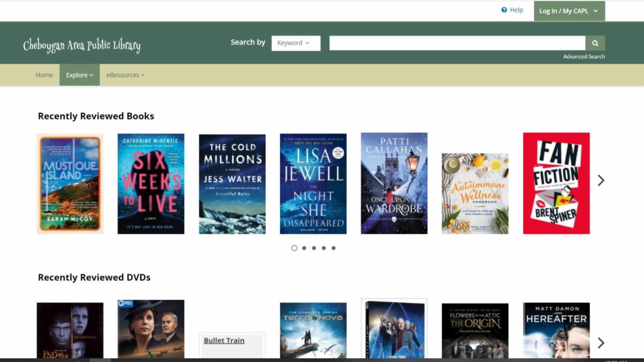Show next Recently Reviewed DVDs
Screen dimensions: 644x362
[601, 343]
